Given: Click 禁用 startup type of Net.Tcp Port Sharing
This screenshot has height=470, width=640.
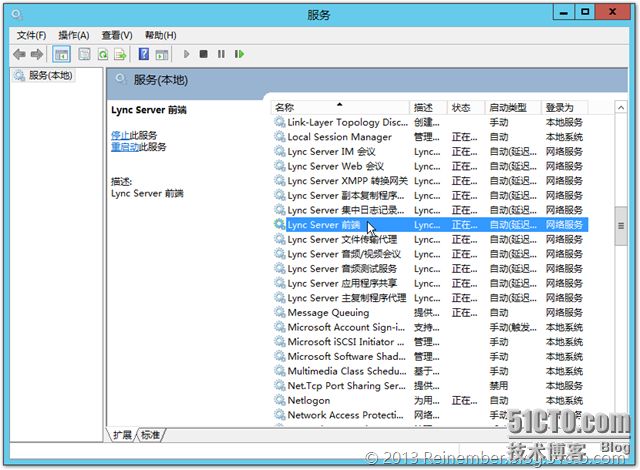Looking at the screenshot, I should point(499,386).
